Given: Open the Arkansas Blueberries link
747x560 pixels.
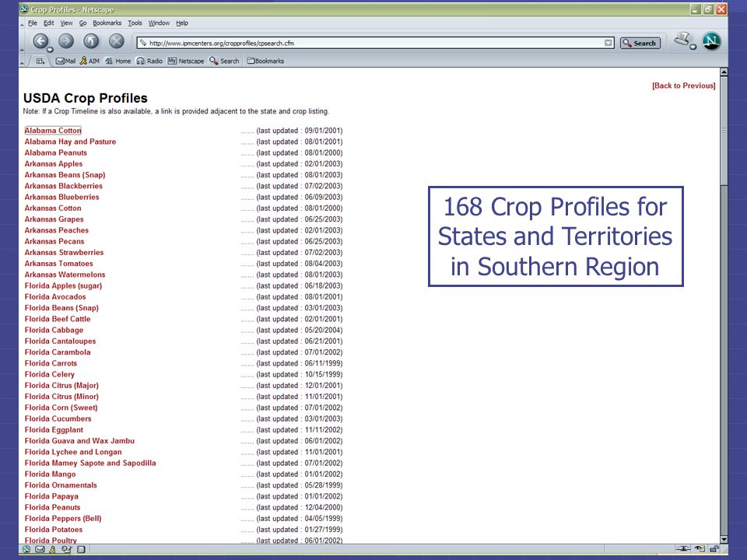Looking at the screenshot, I should [x=62, y=197].
